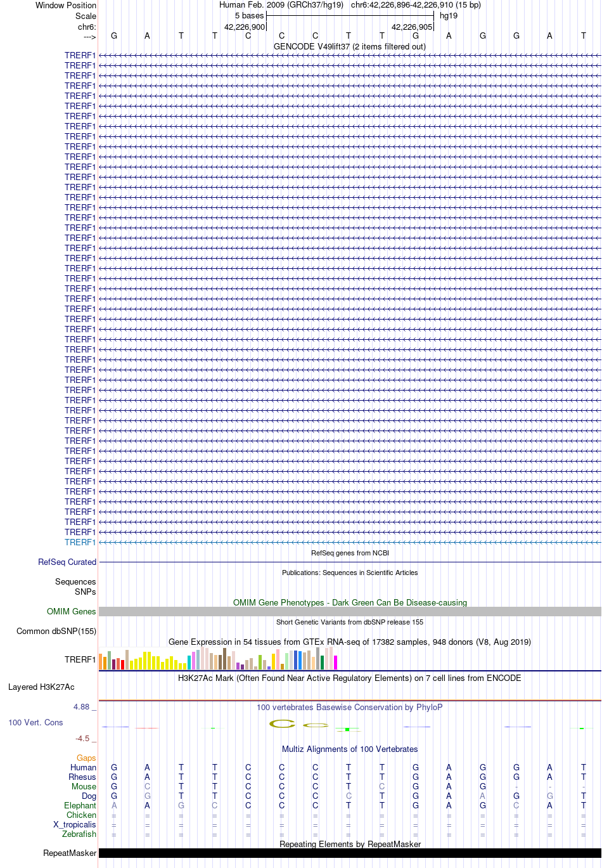
Task: Click the blue RefSeq Curated track line
Action: pyautogui.click(x=350, y=562)
